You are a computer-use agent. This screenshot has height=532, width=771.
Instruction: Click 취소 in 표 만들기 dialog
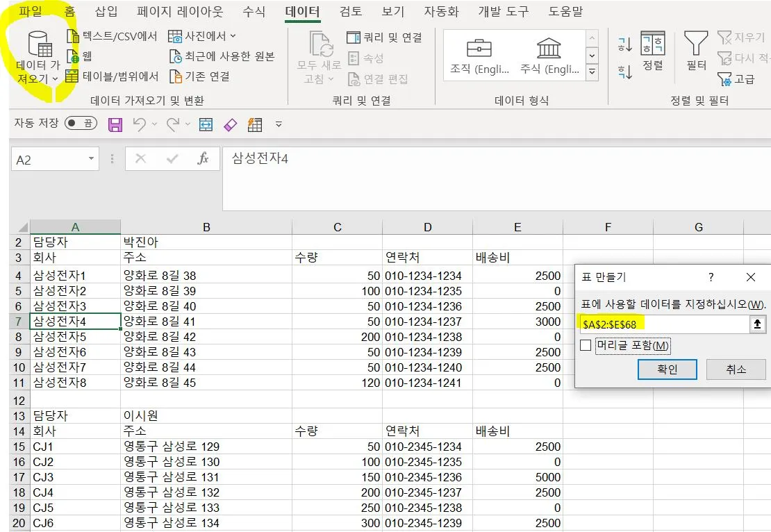(x=736, y=369)
